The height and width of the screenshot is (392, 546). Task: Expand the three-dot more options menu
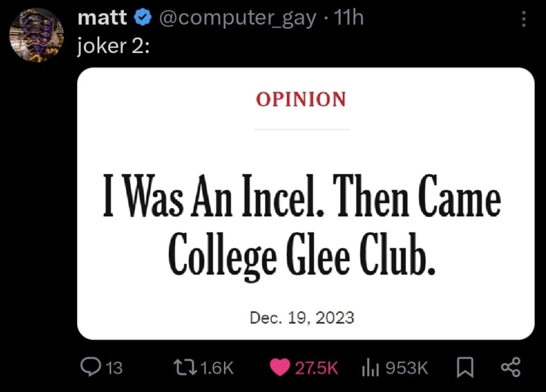[x=524, y=19]
